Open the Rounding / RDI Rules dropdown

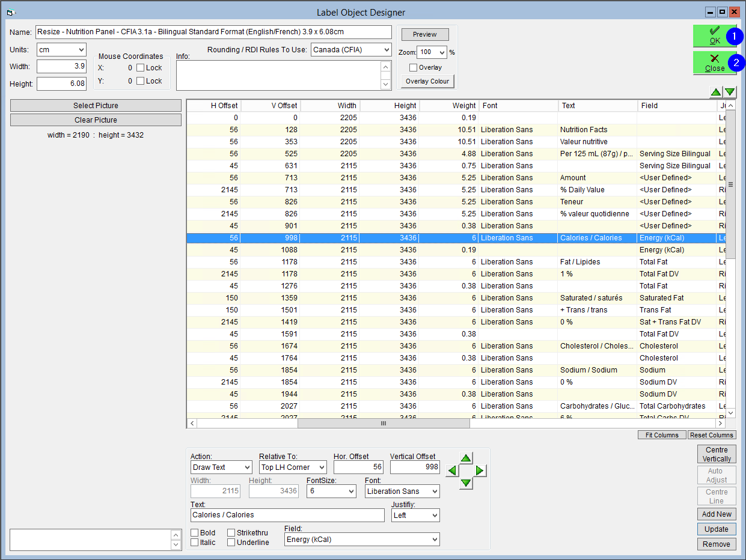[x=352, y=50]
